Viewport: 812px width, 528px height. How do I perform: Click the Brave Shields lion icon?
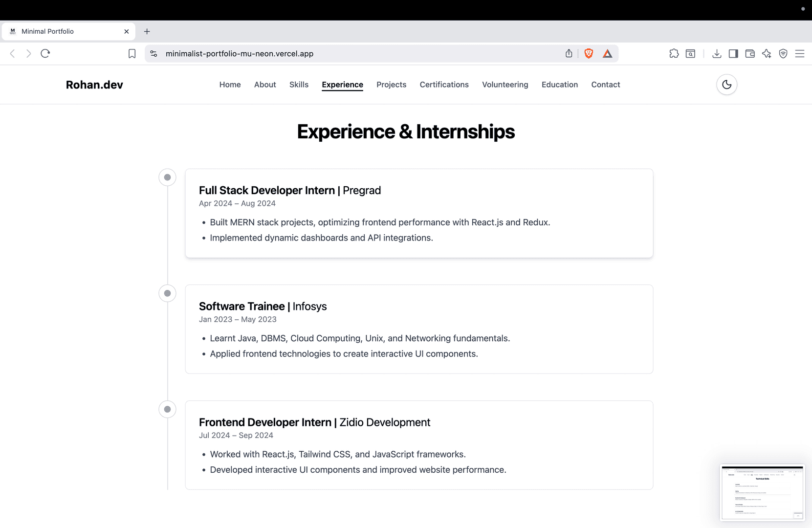pos(589,54)
